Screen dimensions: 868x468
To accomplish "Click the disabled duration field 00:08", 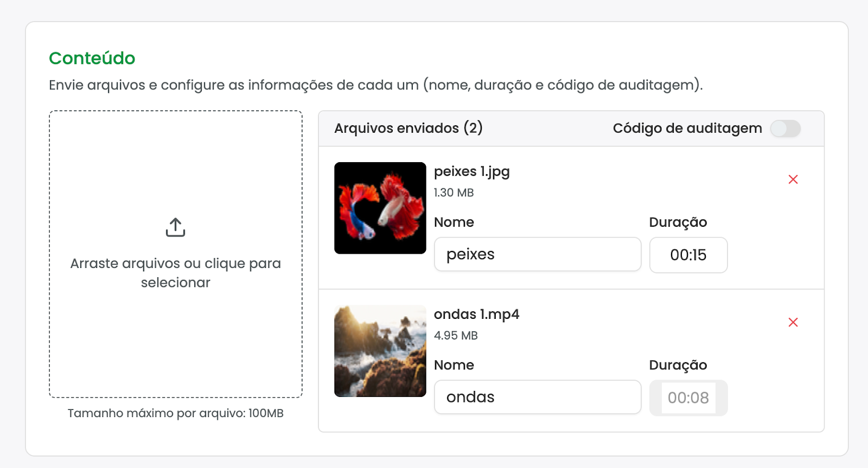I will [x=688, y=398].
